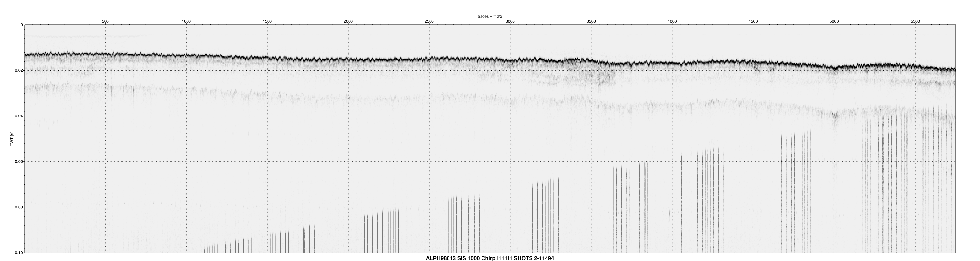Pick the 2500 trace tick label
980x261 pixels.
point(429,21)
